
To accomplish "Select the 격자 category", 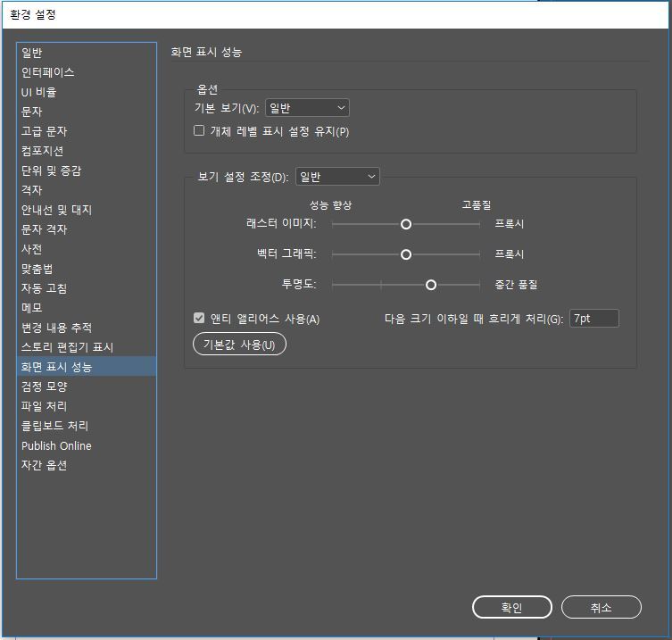I will (x=87, y=190).
